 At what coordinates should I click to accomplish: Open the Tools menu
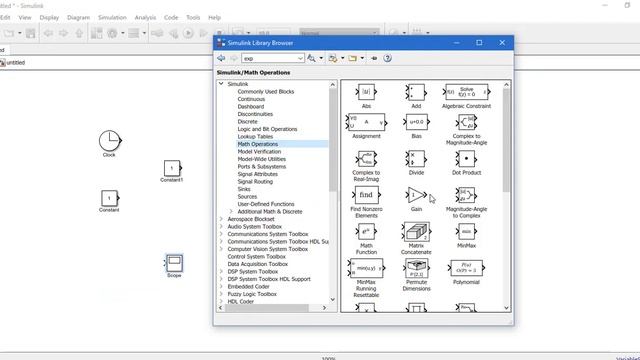tap(193, 18)
